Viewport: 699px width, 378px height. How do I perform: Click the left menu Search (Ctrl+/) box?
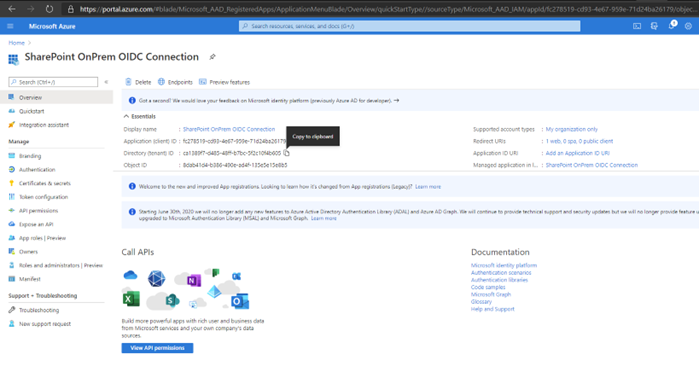pyautogui.click(x=53, y=82)
